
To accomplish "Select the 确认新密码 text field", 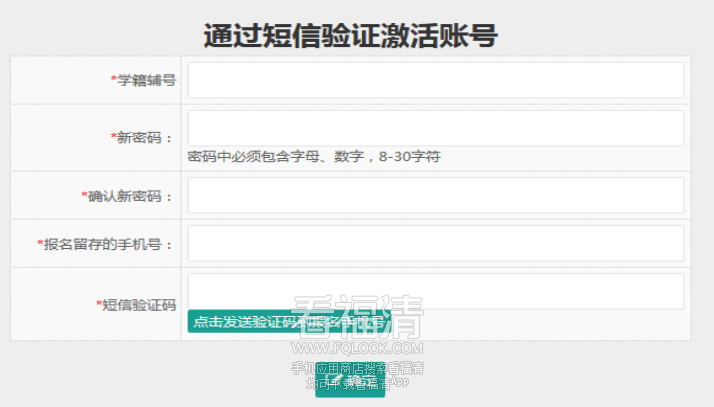I will [436, 195].
